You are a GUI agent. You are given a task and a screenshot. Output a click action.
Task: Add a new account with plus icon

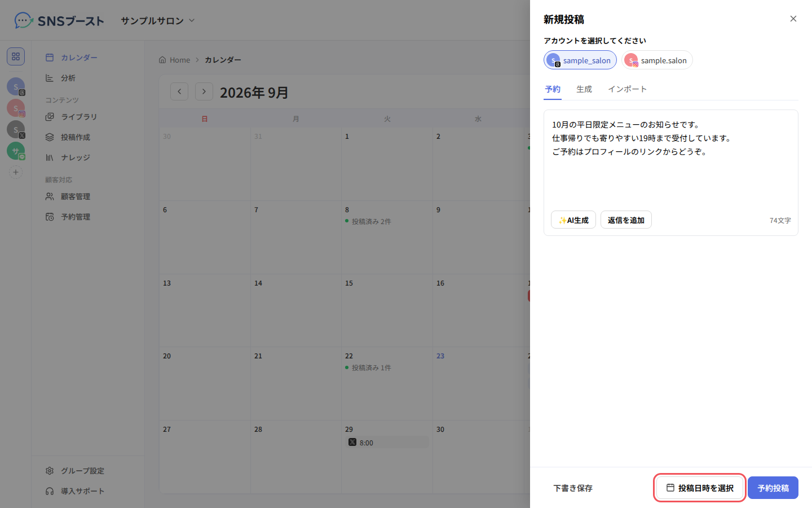[16, 172]
